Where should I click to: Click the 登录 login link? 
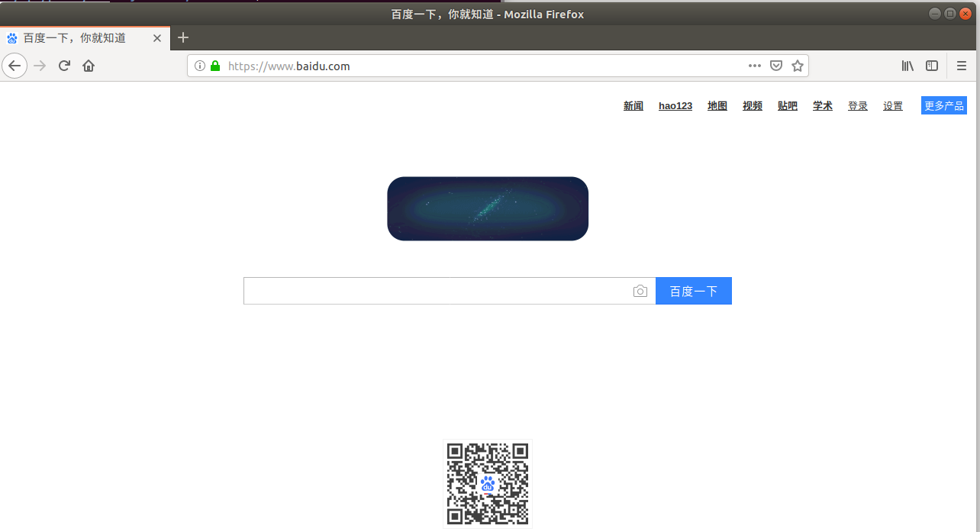tap(858, 106)
